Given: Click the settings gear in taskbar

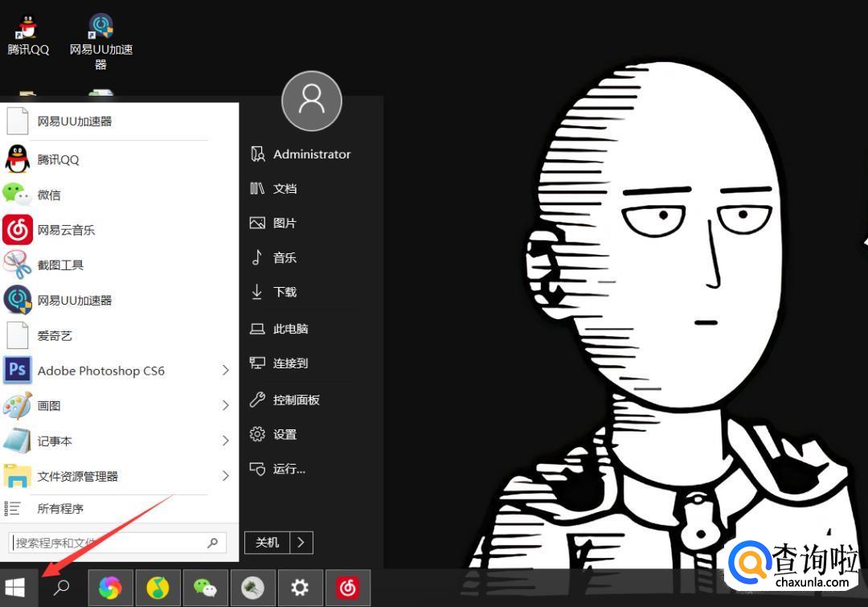Looking at the screenshot, I should pyautogui.click(x=300, y=589).
